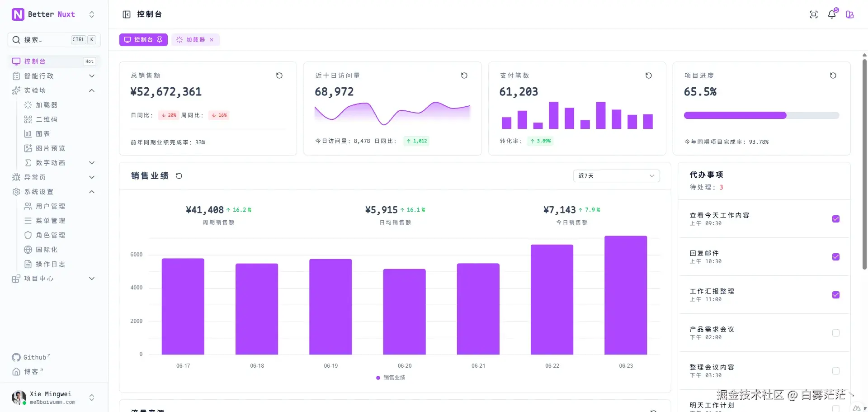The width and height of the screenshot is (868, 412).
Task: Uncheck 查看今天工作内容 todo
Action: [836, 219]
